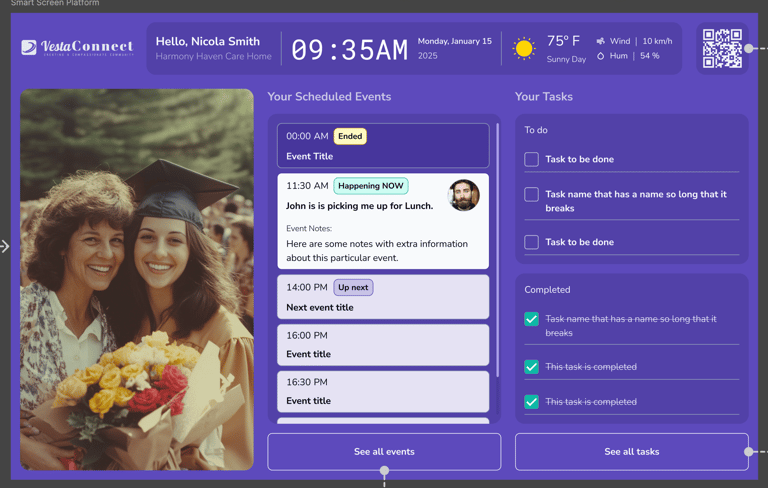Click 'Your Scheduled Events' heading
Screen dimensions: 768x488
329,97
